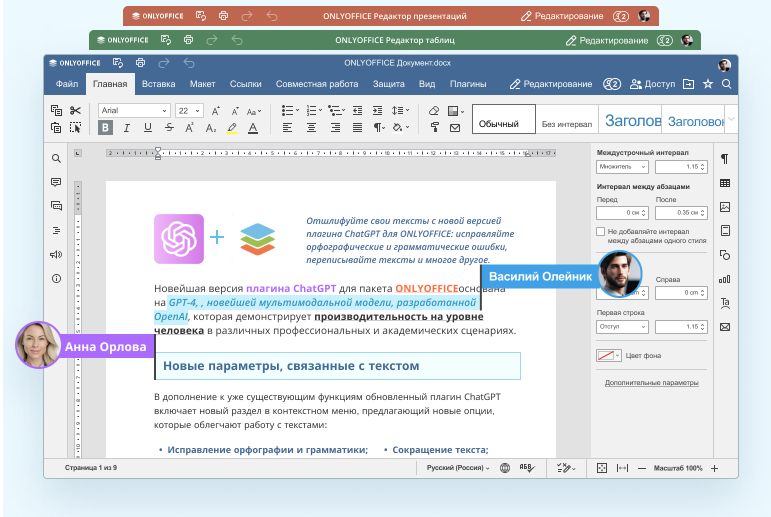Image resolution: width=771 pixels, height=517 pixels.
Task: Open the Find panel in left sidebar
Action: pos(56,158)
